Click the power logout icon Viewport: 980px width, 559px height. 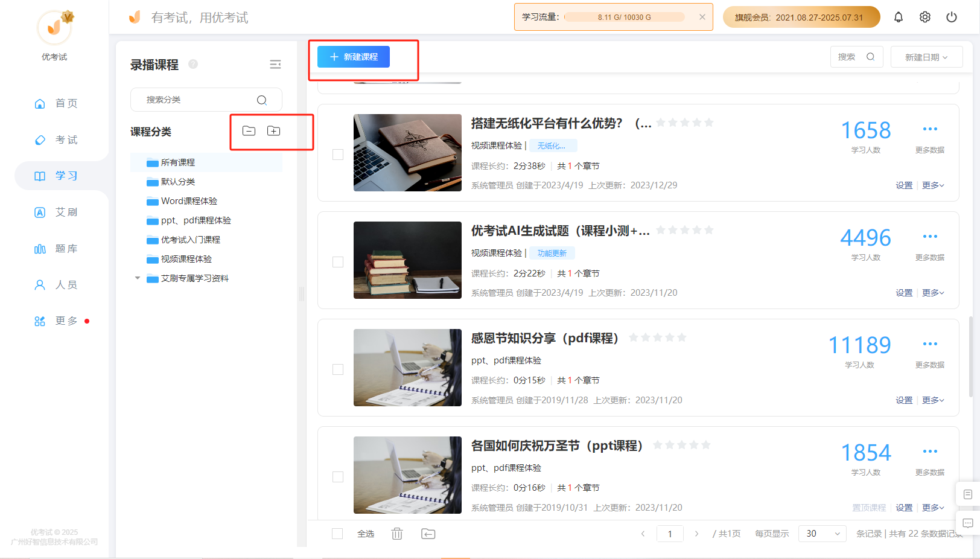952,17
